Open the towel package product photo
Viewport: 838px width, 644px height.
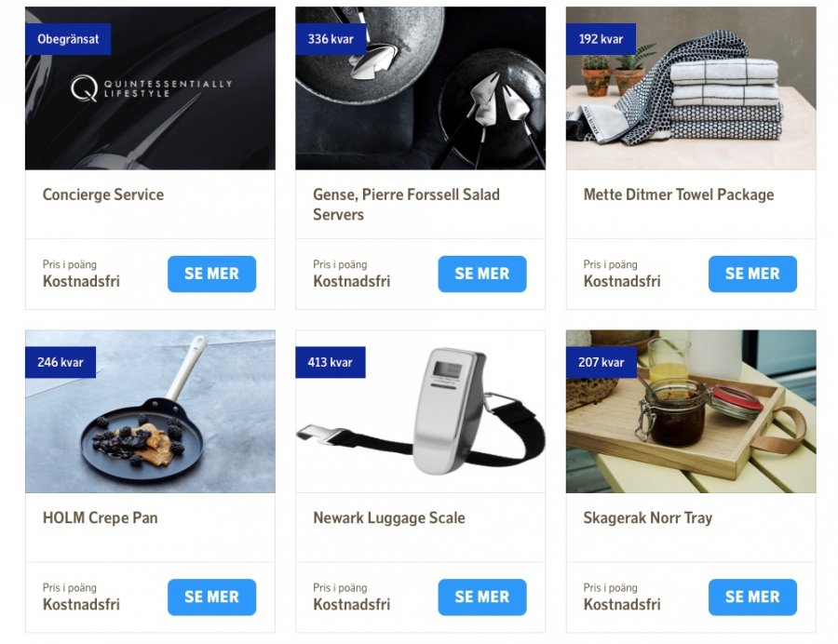click(691, 88)
